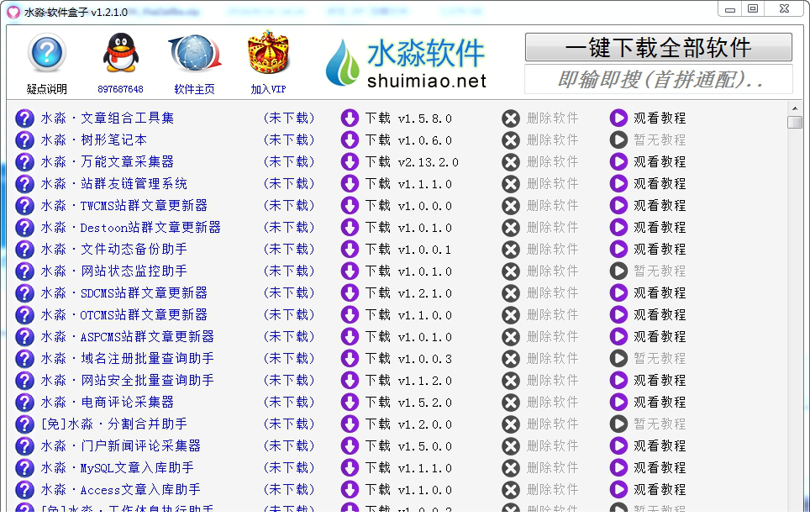Click the 加入VIP crown icon

pos(268,52)
